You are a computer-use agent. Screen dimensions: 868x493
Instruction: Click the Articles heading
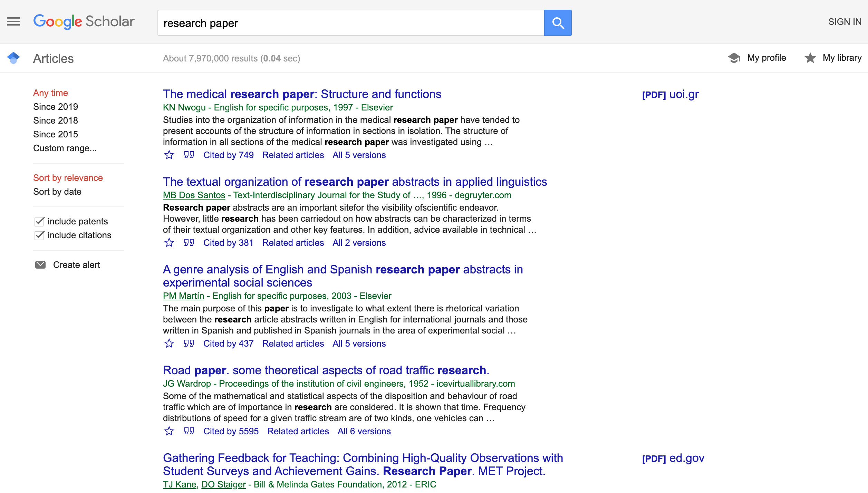54,58
